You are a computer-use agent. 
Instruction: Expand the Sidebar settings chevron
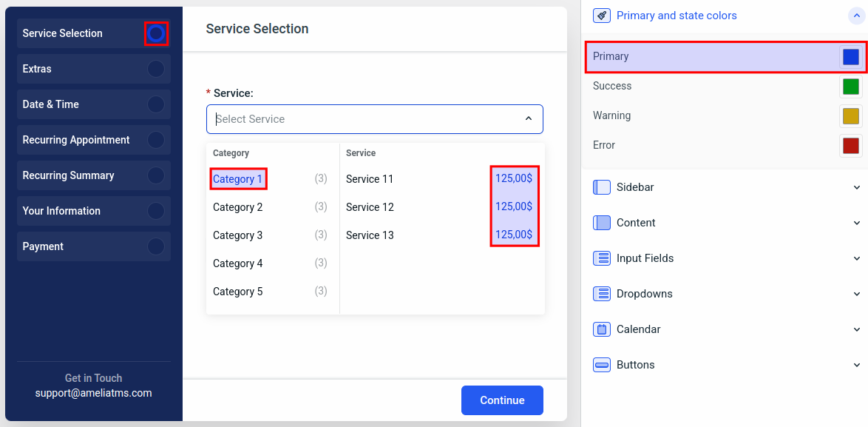tap(857, 187)
